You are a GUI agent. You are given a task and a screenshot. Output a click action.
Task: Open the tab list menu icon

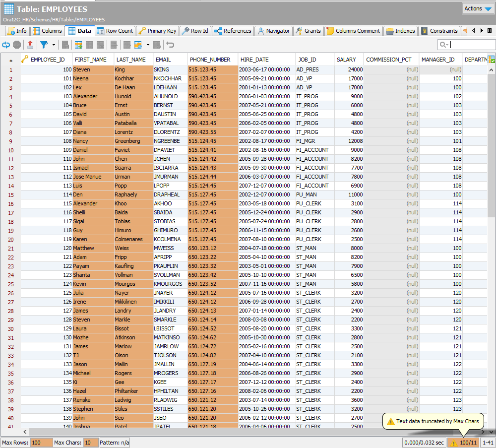click(490, 31)
